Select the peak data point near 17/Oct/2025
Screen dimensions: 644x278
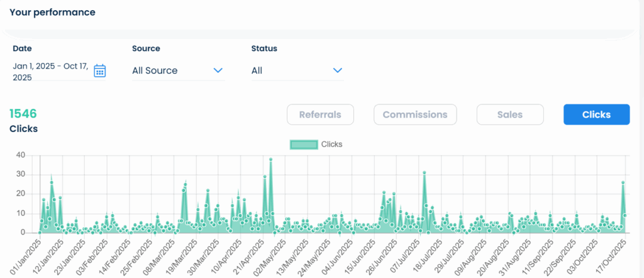click(623, 182)
